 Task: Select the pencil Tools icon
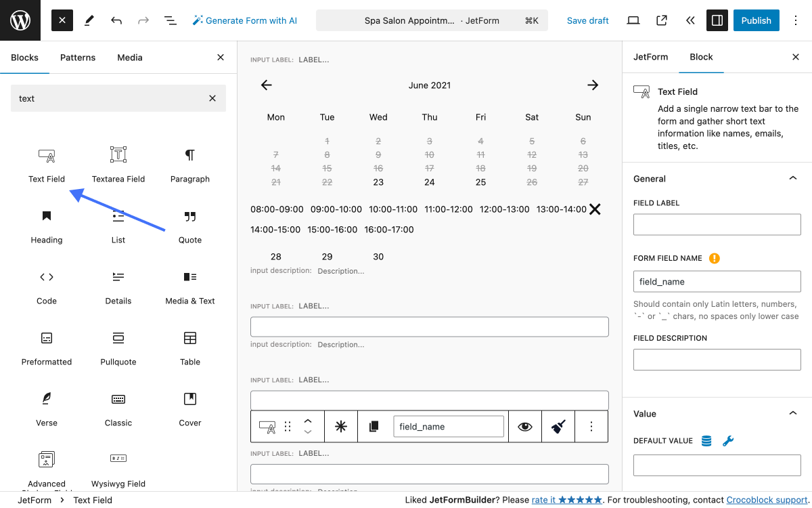(89, 20)
